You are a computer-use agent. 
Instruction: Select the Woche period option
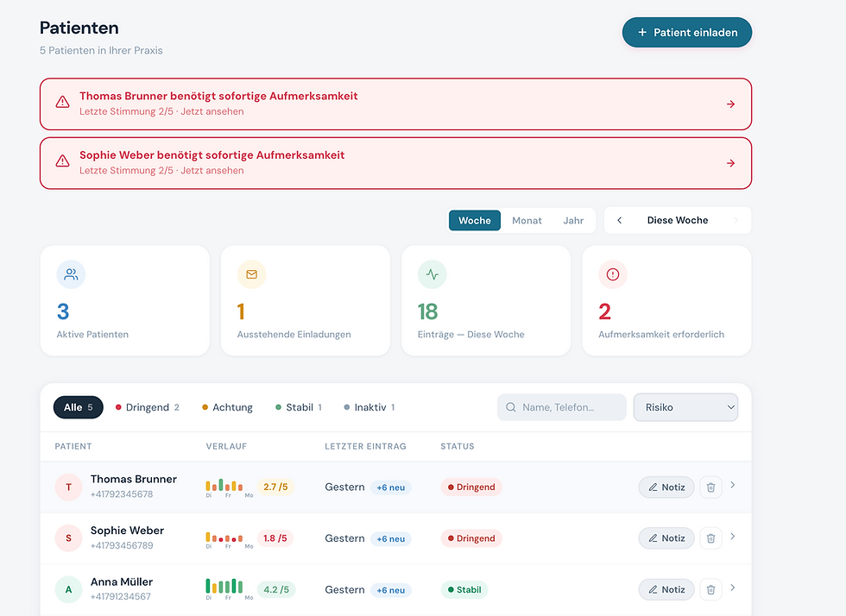[x=474, y=221]
